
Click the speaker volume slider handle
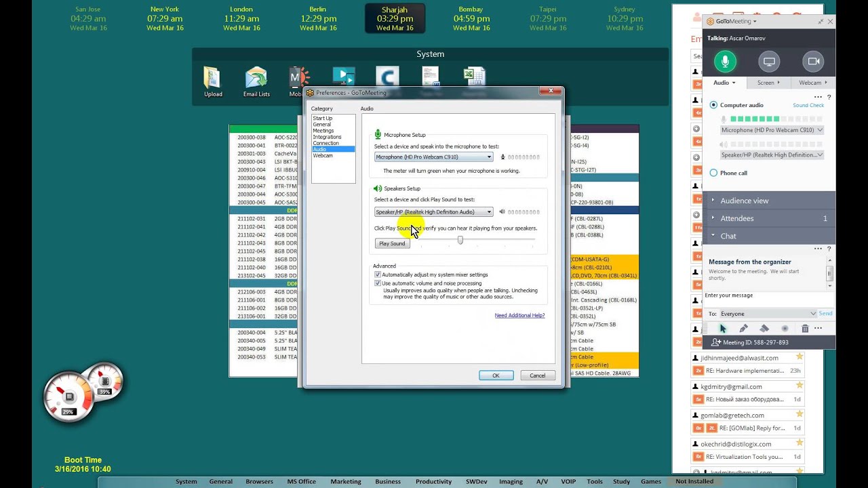pos(460,240)
